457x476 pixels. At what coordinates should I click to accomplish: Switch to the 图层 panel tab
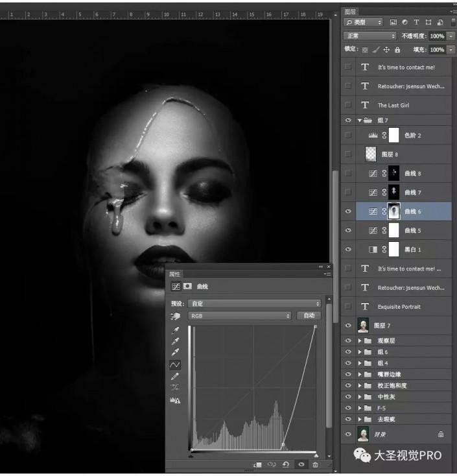351,12
